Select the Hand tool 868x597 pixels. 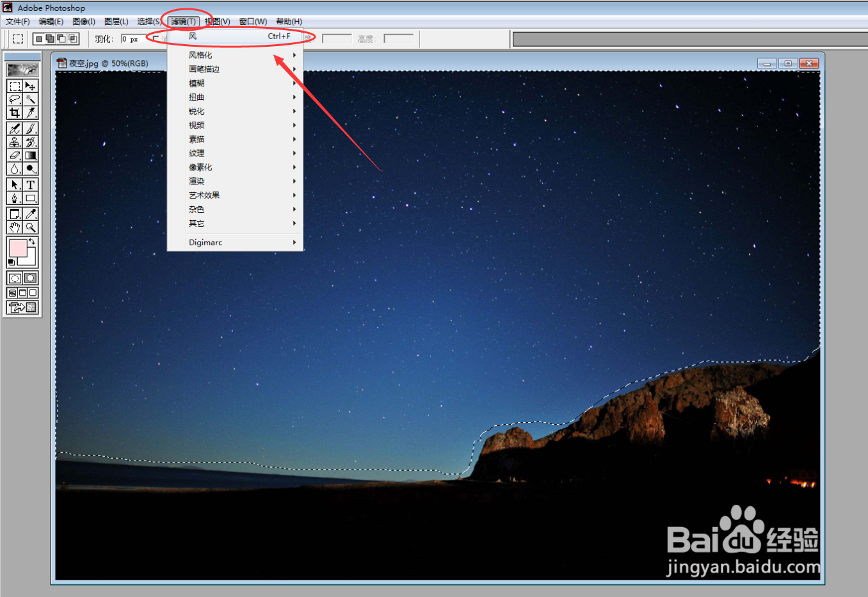(15, 228)
